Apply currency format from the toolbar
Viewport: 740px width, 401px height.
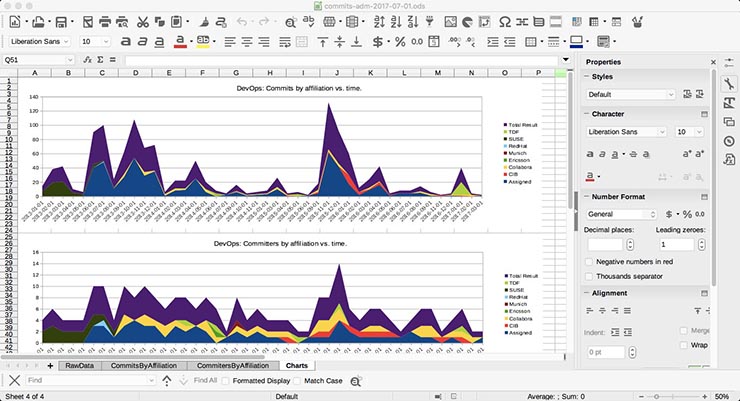[x=378, y=41]
